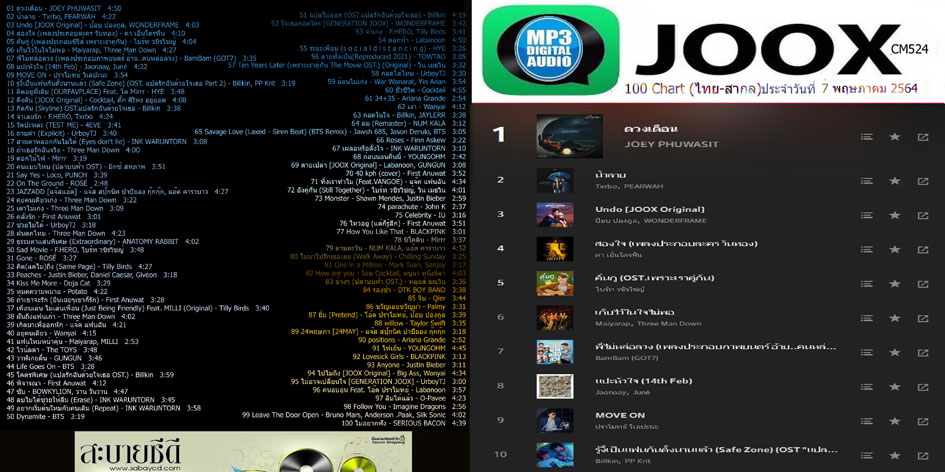This screenshot has height=472, width=945.
Task: Add Billkin, PP Krit Safe Zone to playlist
Action: [867, 455]
